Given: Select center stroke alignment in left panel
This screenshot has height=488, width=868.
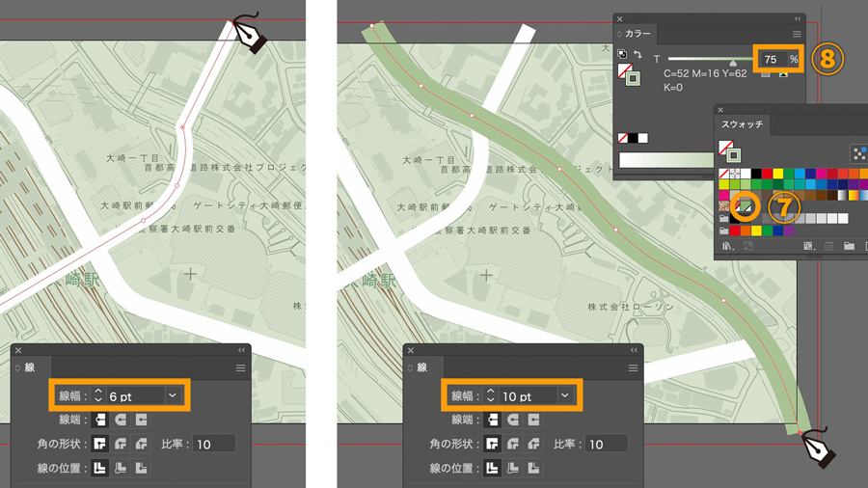Looking at the screenshot, I should click(x=99, y=468).
